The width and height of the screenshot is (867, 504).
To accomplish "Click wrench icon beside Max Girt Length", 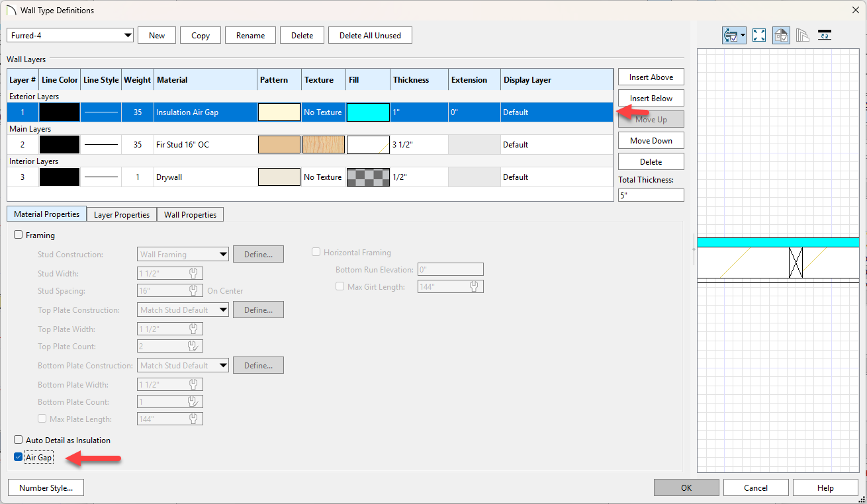I will coord(474,286).
